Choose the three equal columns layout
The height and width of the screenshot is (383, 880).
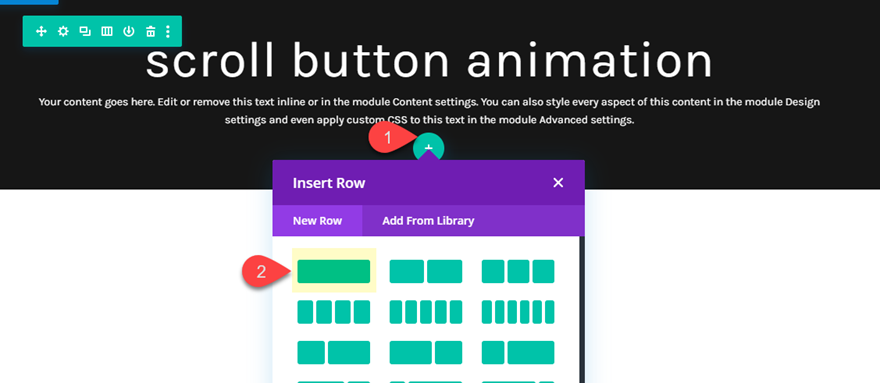518,271
